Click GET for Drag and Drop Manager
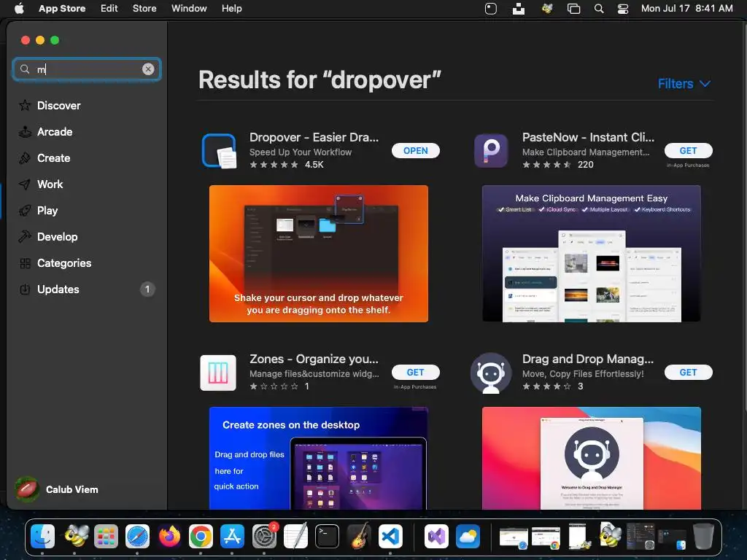The width and height of the screenshot is (747, 560). click(689, 373)
